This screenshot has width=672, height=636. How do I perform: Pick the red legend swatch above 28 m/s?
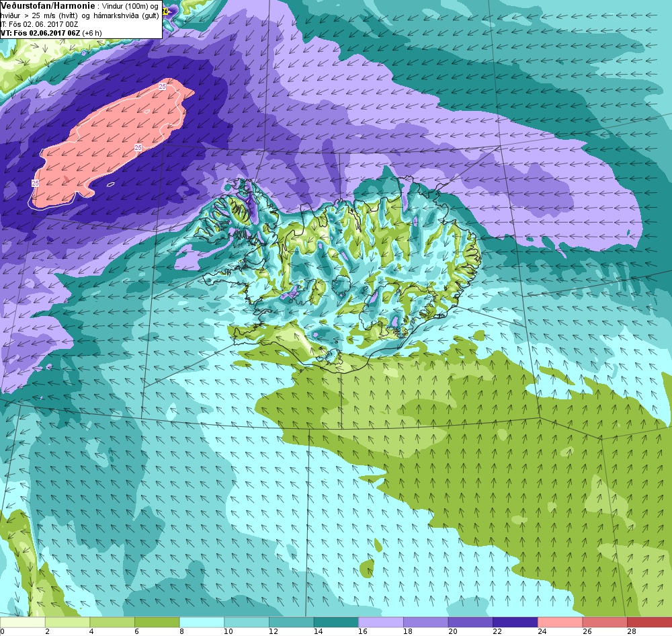click(x=649, y=622)
